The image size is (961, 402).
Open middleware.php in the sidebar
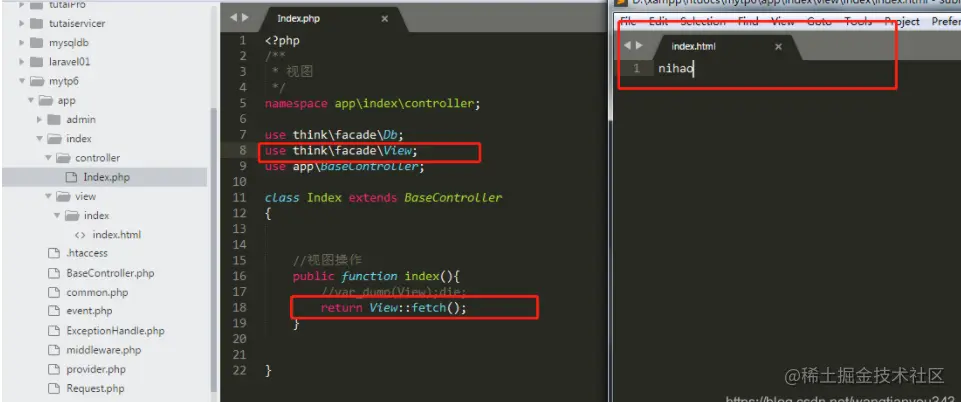click(x=104, y=350)
